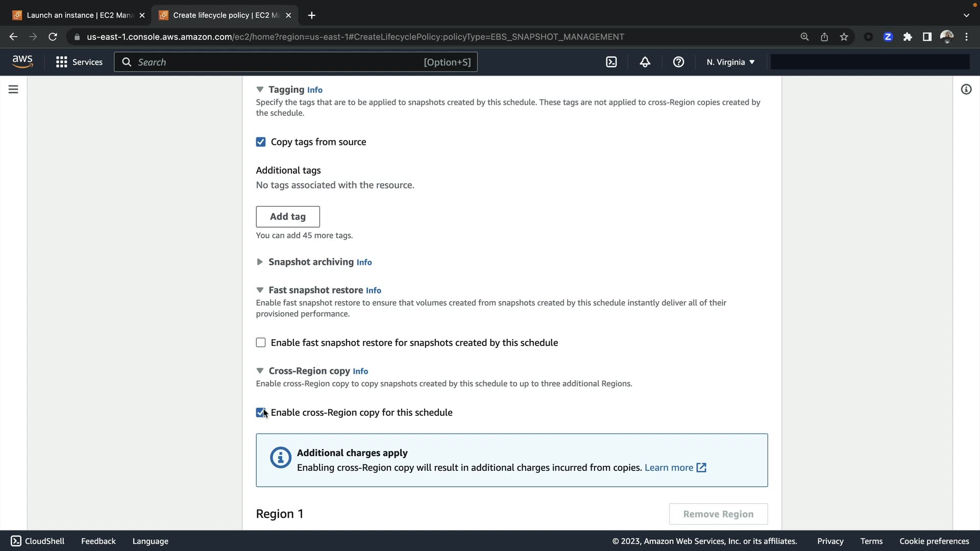
Task: Open the N. Virginia region dropdown
Action: click(730, 62)
